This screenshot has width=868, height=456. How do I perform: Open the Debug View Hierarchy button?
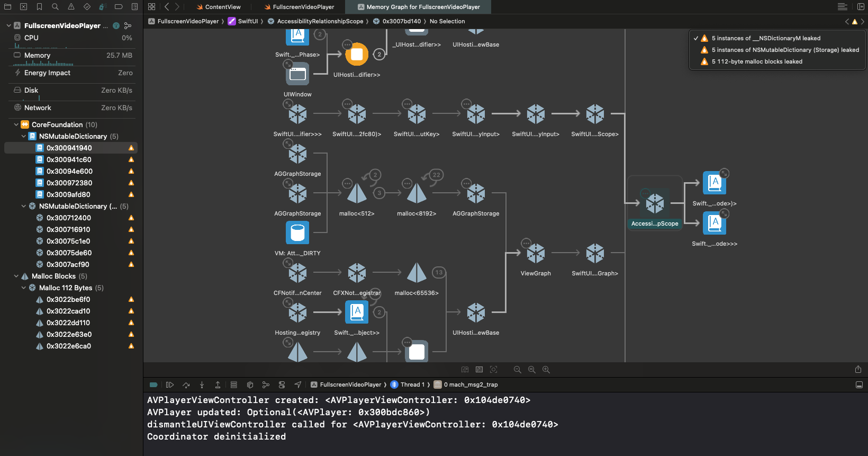coord(250,385)
